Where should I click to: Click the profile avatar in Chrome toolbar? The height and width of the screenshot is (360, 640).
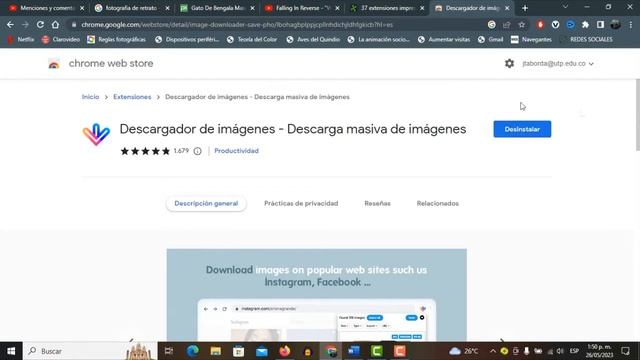pos(616,25)
